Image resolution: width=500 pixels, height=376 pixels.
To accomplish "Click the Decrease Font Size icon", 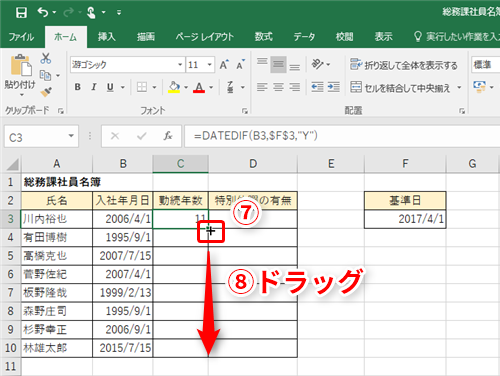I will (241, 65).
